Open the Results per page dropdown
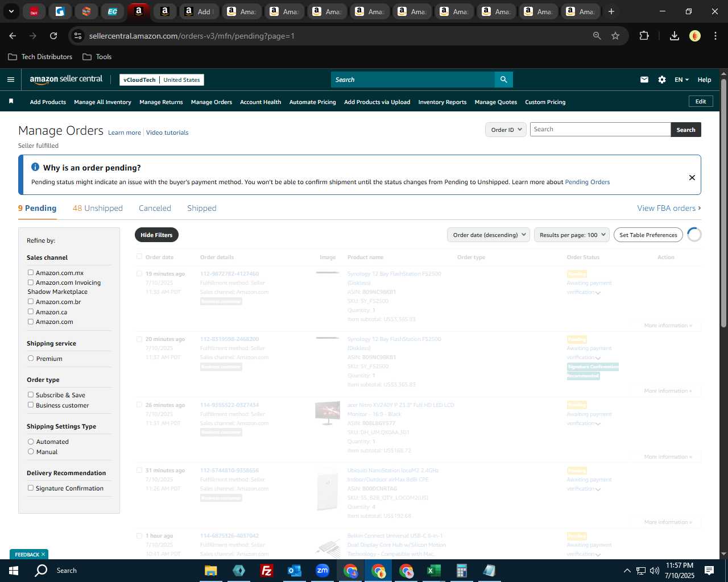Viewport: 728px width, 582px height. (572, 235)
